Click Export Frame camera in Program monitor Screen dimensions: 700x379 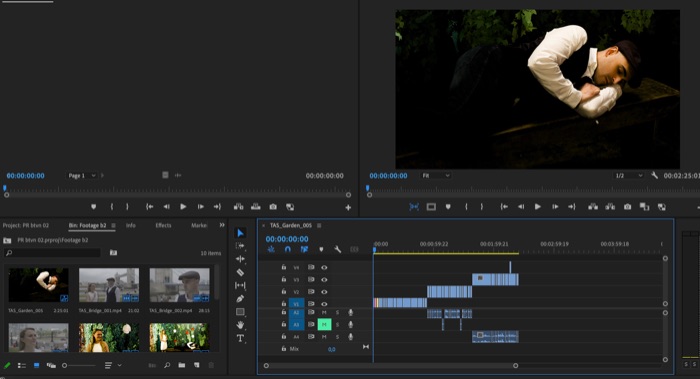tap(627, 207)
